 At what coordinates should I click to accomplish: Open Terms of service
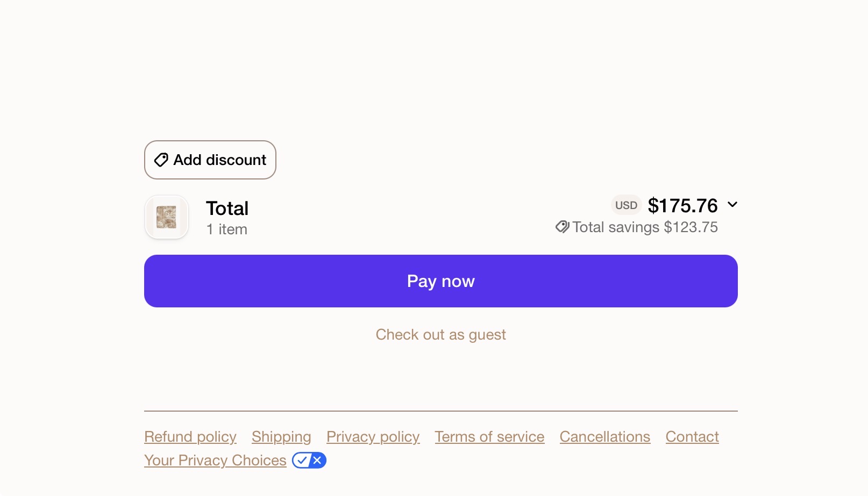tap(490, 437)
